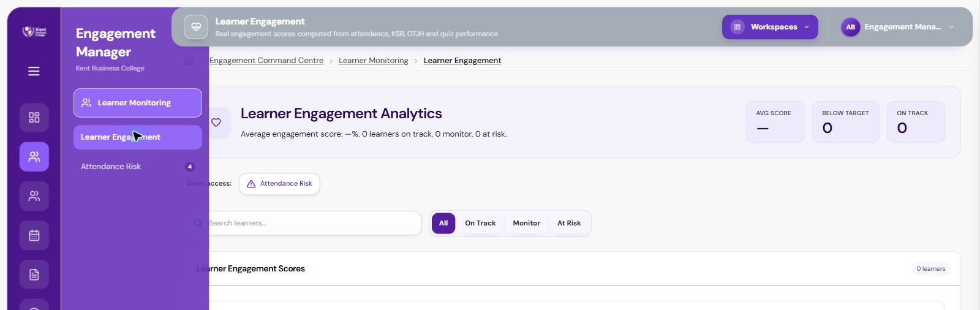This screenshot has width=980, height=310.
Task: Select the Monitor filter tab
Action: click(527, 223)
